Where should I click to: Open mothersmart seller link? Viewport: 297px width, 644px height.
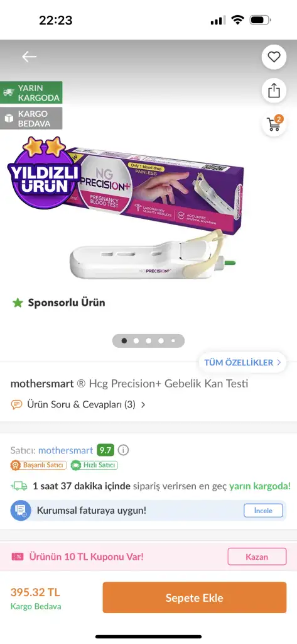66,450
